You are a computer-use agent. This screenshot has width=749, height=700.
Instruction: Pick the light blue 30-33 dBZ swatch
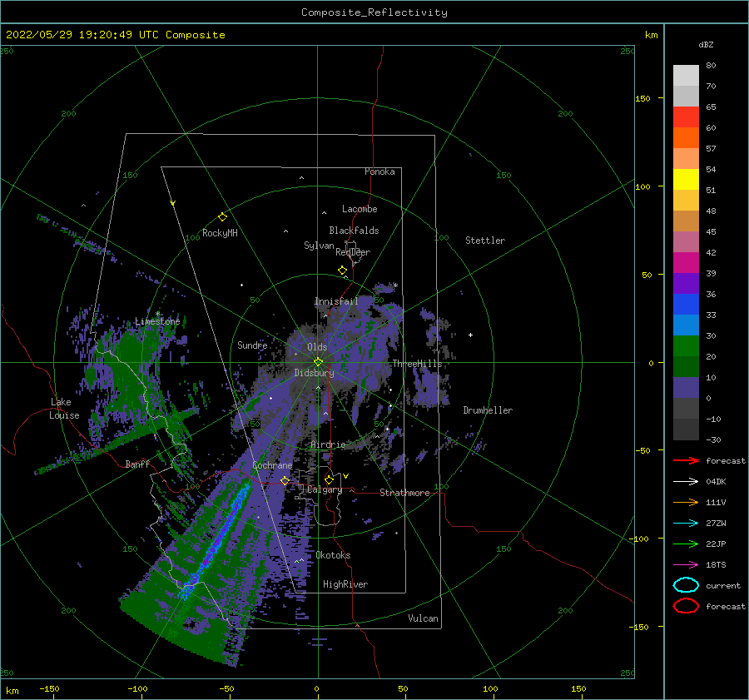click(x=686, y=325)
